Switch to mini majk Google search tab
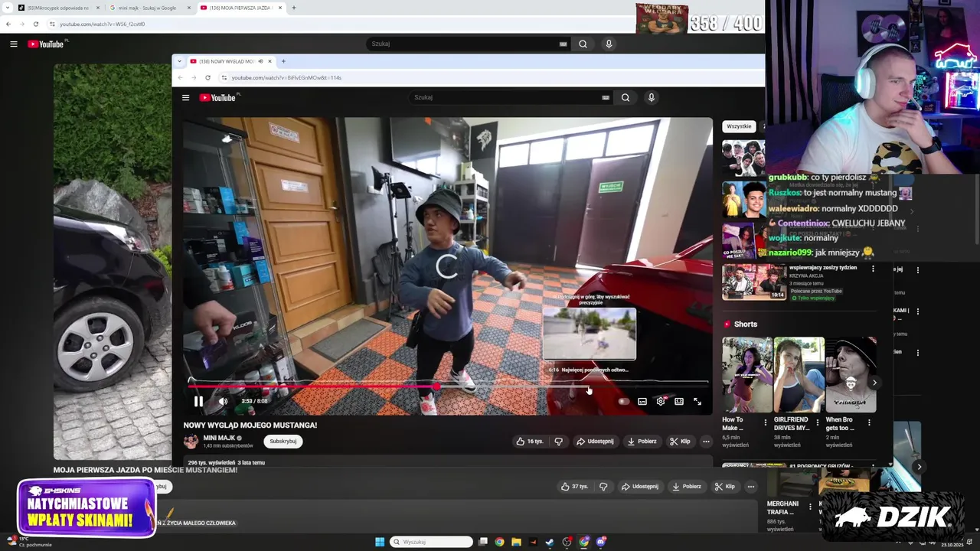The width and height of the screenshot is (980, 551). click(147, 8)
